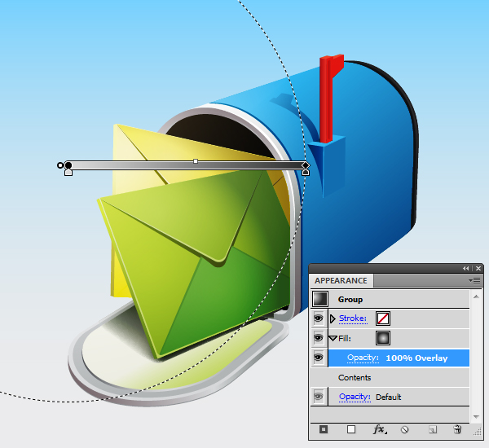Collapse the Fill attribute triangle

click(x=333, y=338)
